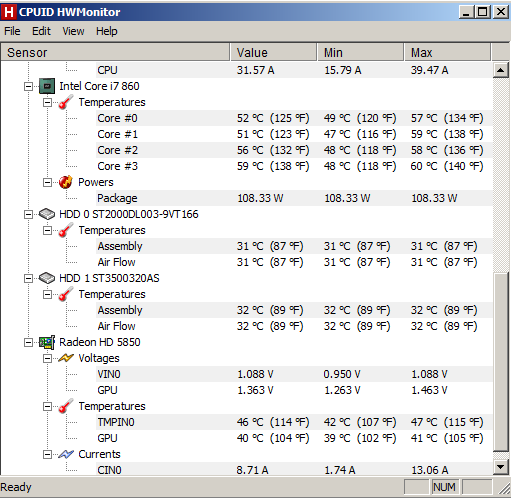Click the HDD 1 ST3500320AS drive icon

(x=47, y=278)
